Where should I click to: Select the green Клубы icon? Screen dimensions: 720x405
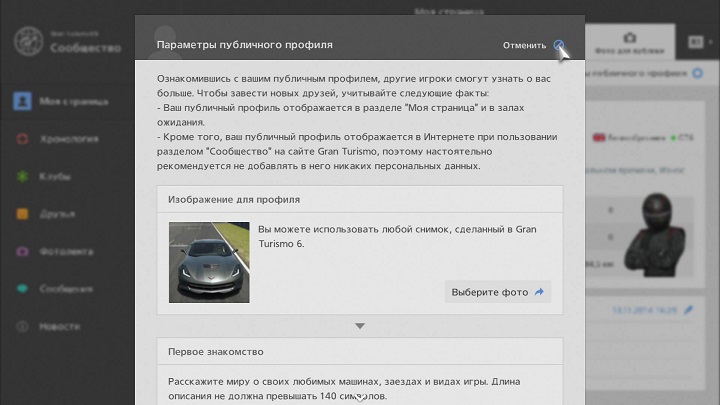(22, 176)
